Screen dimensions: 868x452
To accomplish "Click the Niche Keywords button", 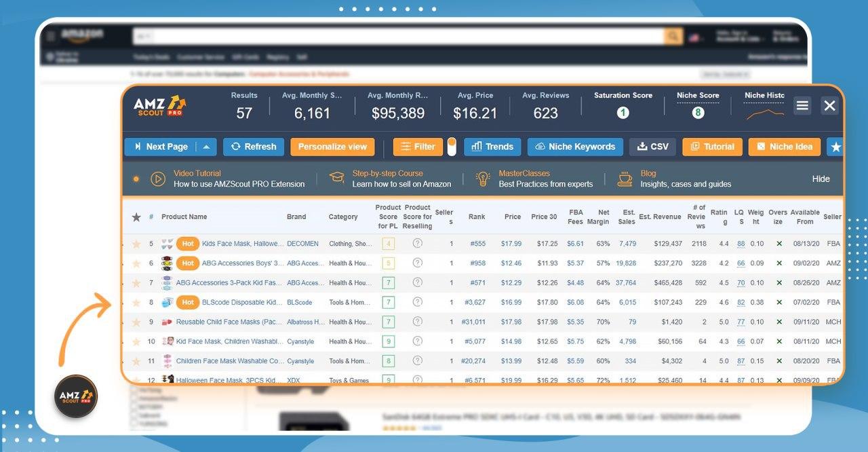I will 575,147.
